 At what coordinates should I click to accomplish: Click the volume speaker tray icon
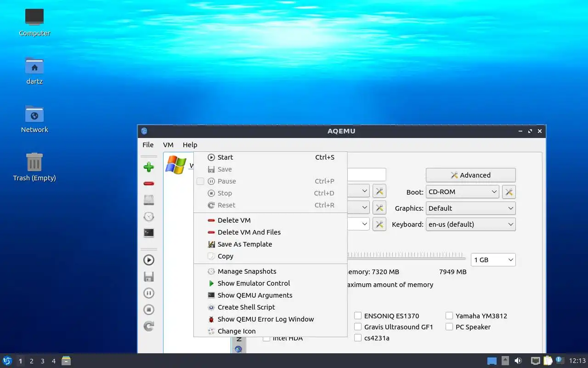518,361
